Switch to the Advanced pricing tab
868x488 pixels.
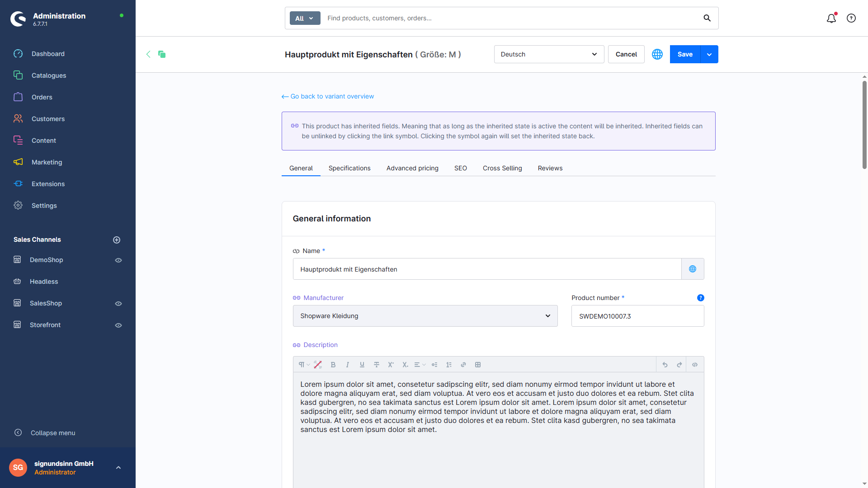coord(412,168)
